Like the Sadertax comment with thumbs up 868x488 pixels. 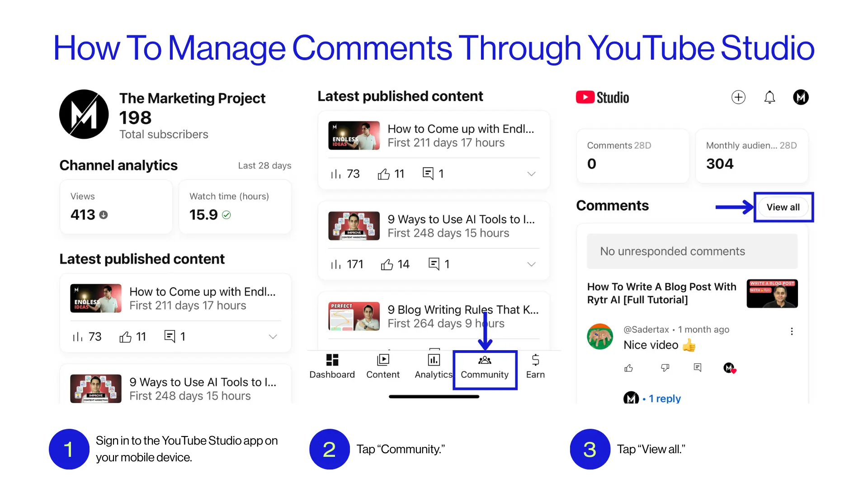(628, 368)
